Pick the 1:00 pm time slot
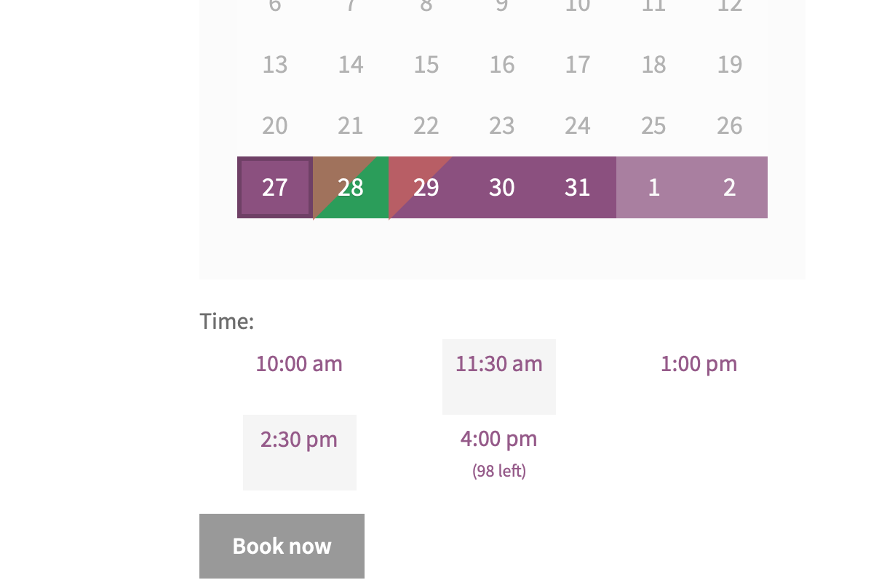Viewport: 895px width, 588px height. pos(699,363)
